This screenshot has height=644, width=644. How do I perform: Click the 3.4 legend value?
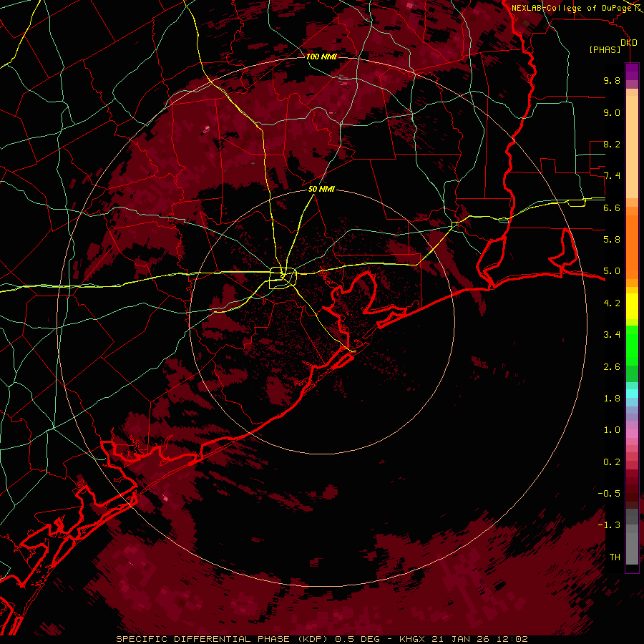(612, 335)
